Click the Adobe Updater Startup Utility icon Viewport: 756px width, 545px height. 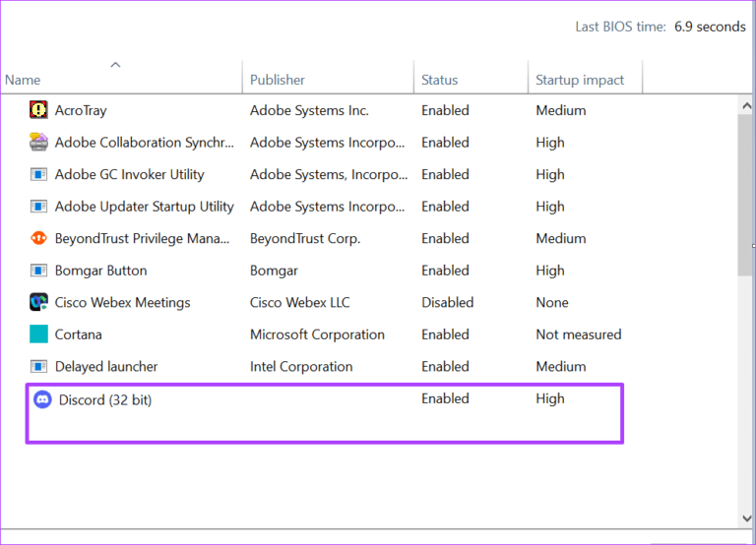[x=38, y=207]
